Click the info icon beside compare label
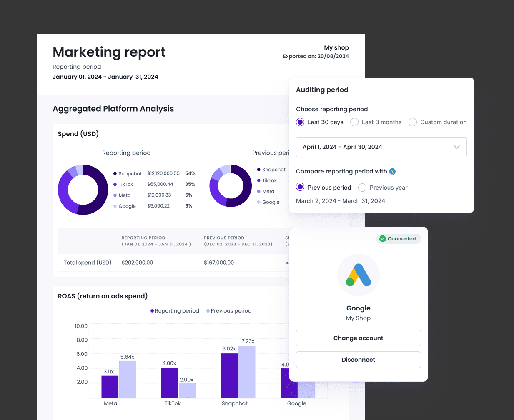 pos(392,171)
